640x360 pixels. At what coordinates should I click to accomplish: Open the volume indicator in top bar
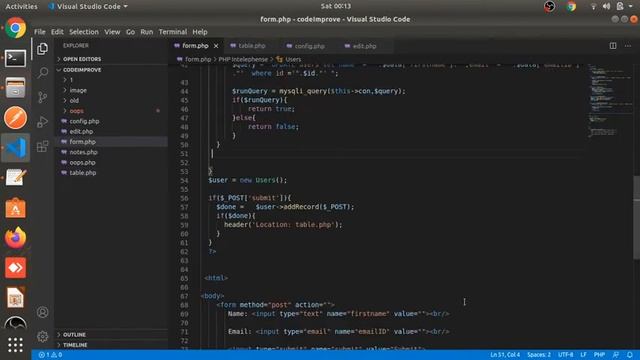point(606,6)
